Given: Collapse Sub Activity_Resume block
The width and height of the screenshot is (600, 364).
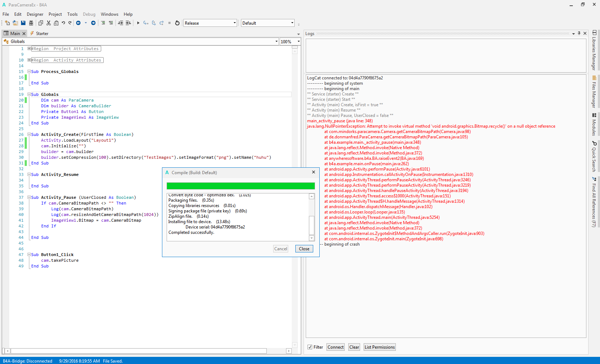Looking at the screenshot, I should pyautogui.click(x=29, y=174).
